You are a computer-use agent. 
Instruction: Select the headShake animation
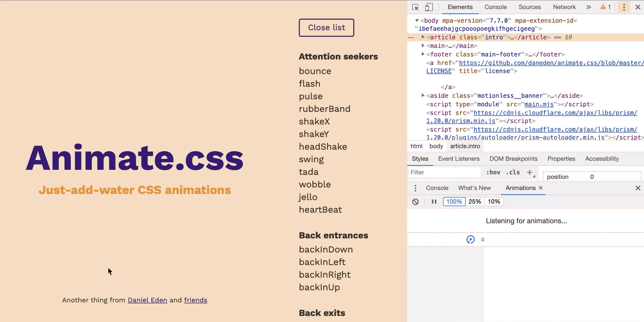[x=323, y=147]
